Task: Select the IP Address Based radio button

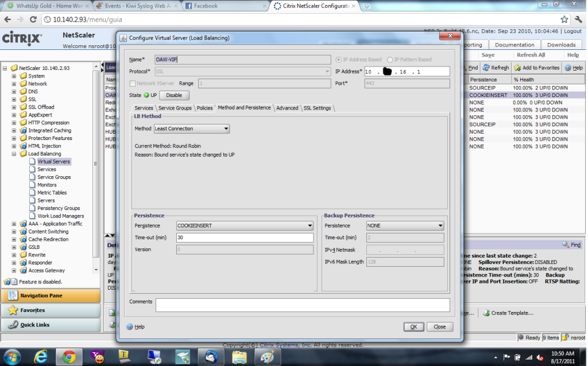Action: pyautogui.click(x=339, y=60)
